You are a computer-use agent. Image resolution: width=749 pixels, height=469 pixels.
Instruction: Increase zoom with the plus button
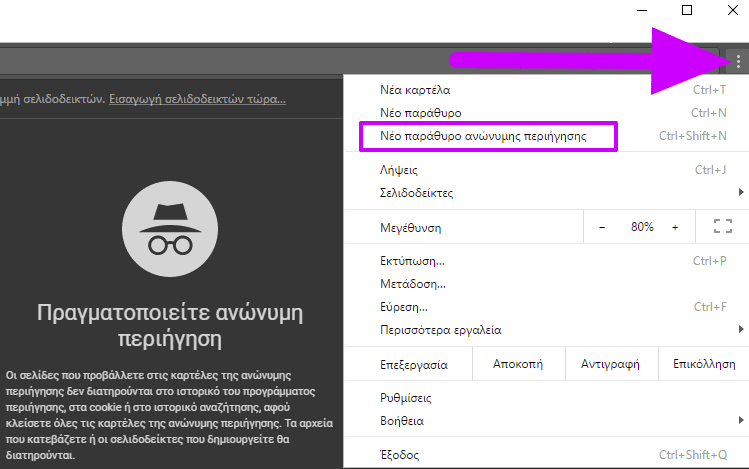point(675,227)
